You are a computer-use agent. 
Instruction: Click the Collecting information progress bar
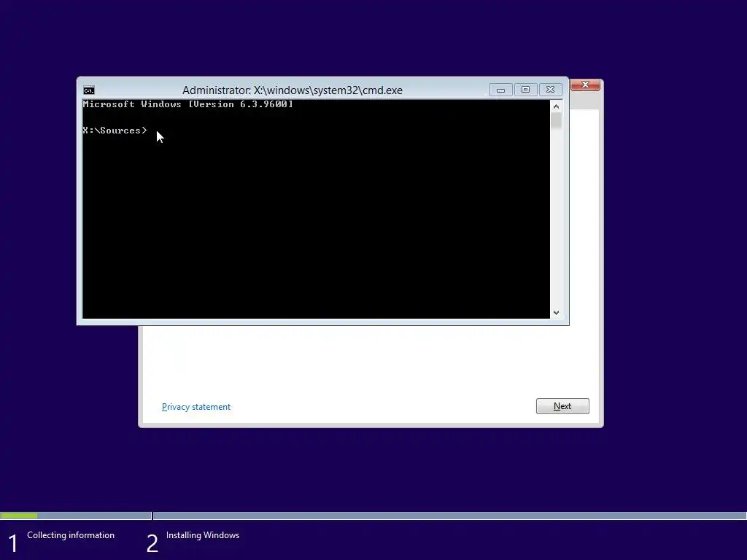(x=76, y=516)
